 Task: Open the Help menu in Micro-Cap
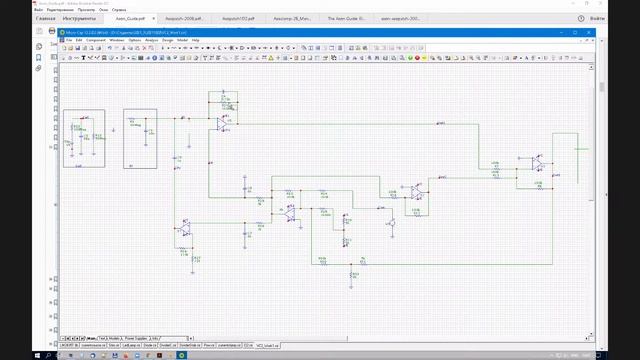tap(196, 40)
